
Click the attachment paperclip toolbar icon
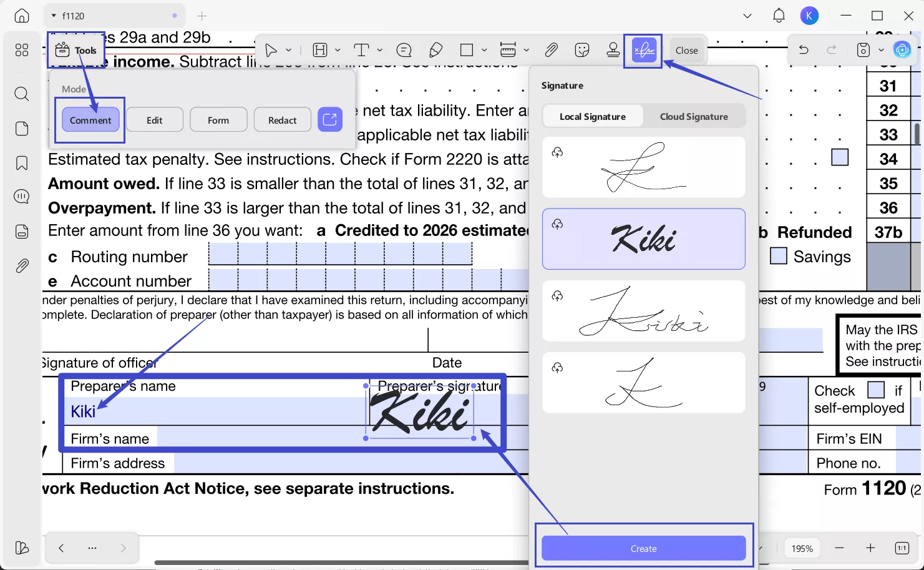(551, 50)
